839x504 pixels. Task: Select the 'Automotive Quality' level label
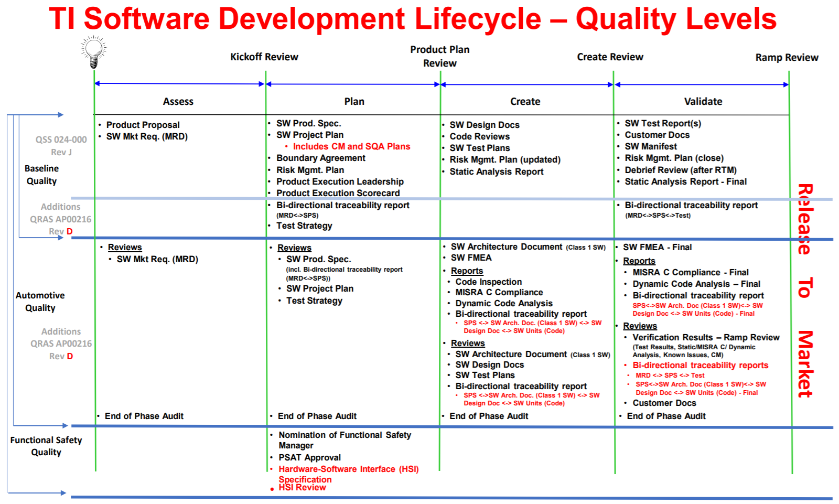(40, 302)
